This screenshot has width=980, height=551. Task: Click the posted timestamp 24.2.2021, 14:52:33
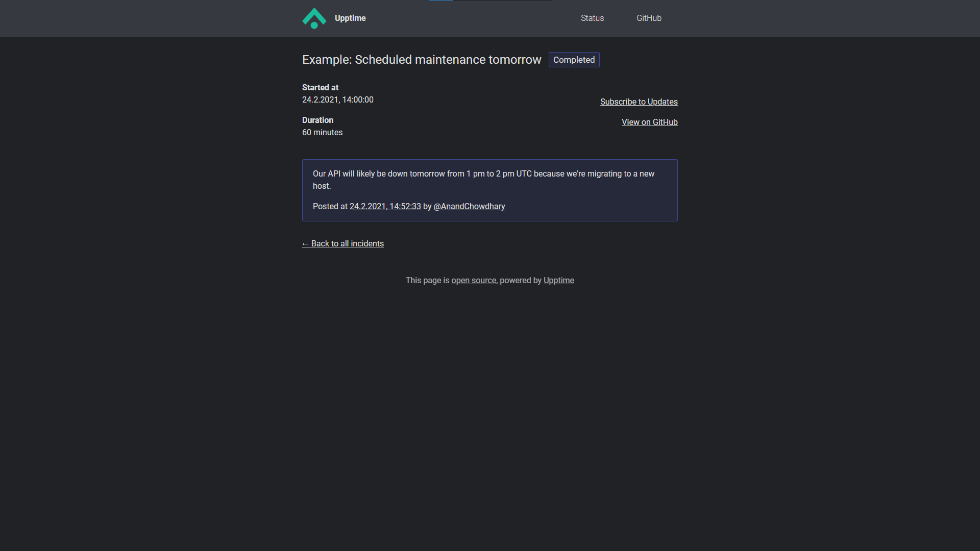[x=385, y=206]
